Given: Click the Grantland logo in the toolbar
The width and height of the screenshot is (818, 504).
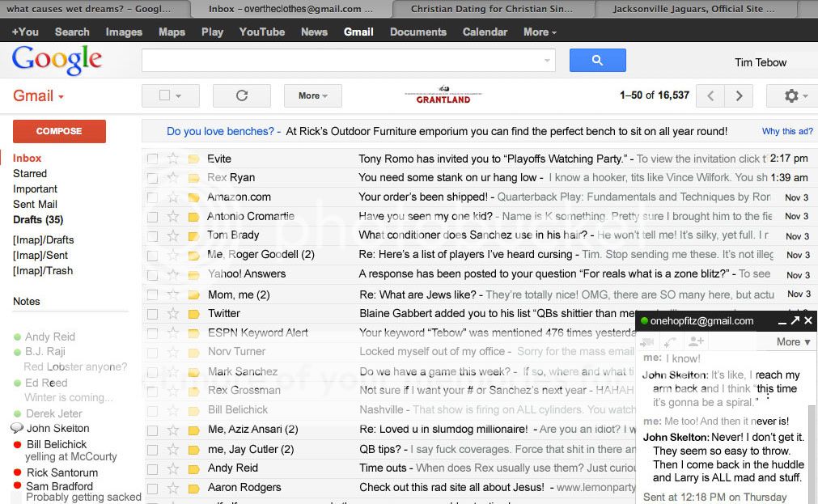Looking at the screenshot, I should tap(443, 95).
